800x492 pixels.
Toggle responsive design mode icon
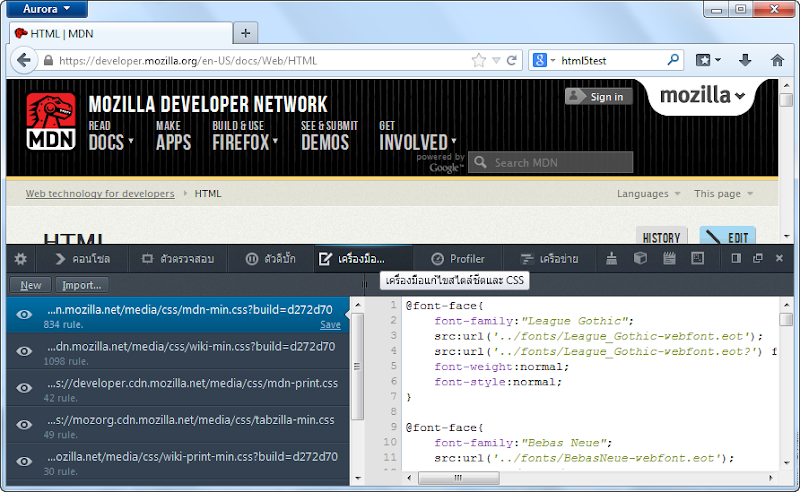pyautogui.click(x=697, y=259)
